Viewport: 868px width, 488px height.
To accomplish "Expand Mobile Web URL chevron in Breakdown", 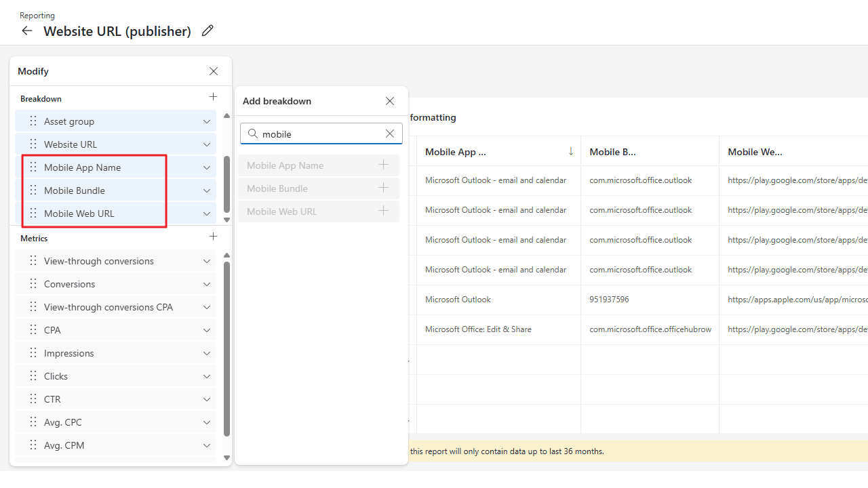I will [207, 213].
